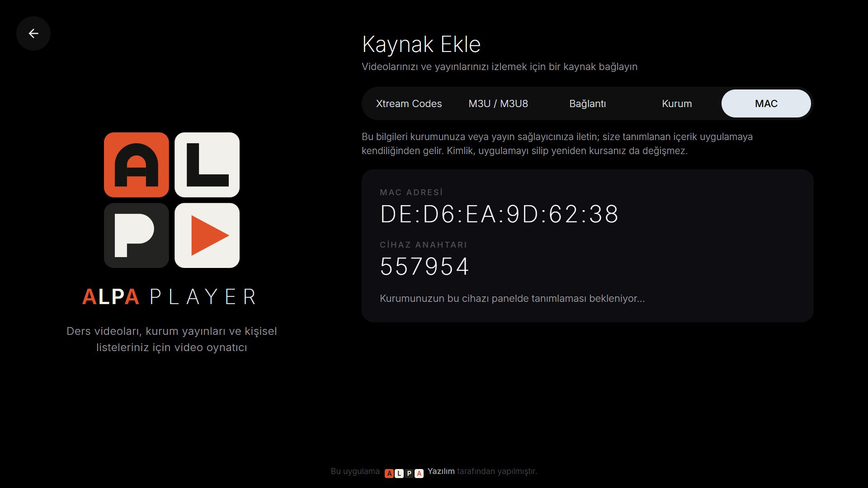Go back using the arrow button
Viewport: 868px width, 488px height.
pos(33,33)
